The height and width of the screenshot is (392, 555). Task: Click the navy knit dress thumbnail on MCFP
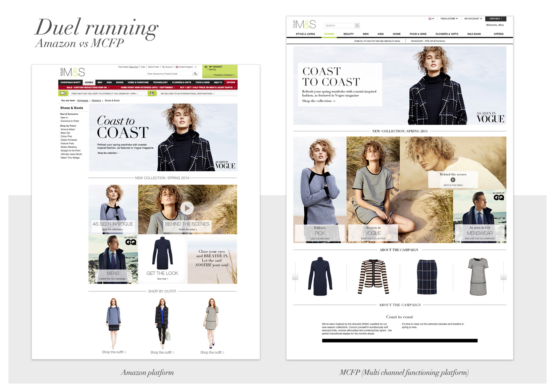(320, 277)
